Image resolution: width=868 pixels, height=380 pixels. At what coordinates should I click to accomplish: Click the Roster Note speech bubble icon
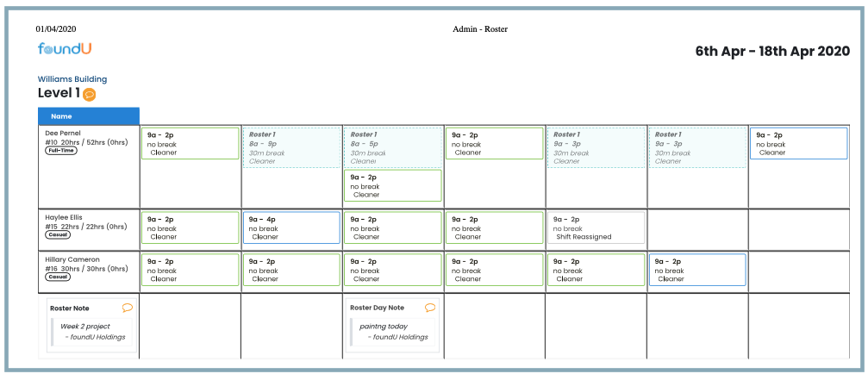point(128,308)
